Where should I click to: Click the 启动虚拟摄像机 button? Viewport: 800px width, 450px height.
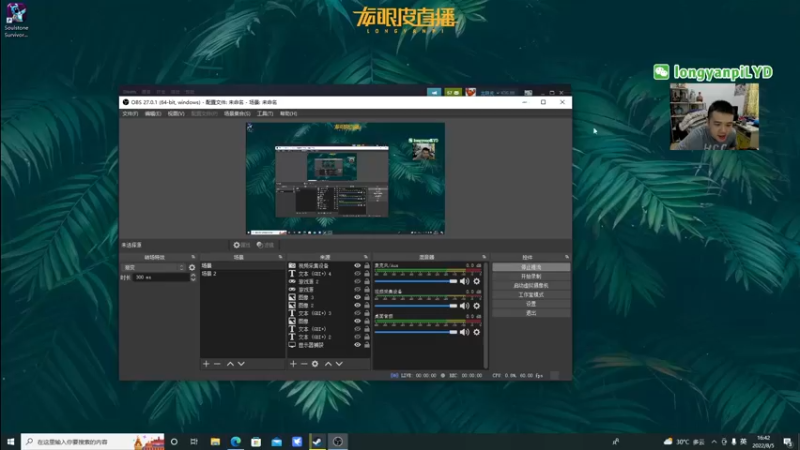(x=531, y=286)
